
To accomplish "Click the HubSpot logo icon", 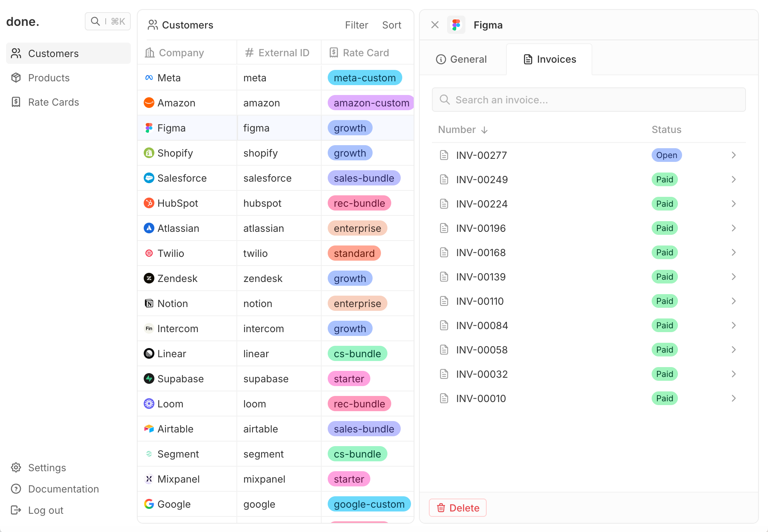I will (x=149, y=203).
